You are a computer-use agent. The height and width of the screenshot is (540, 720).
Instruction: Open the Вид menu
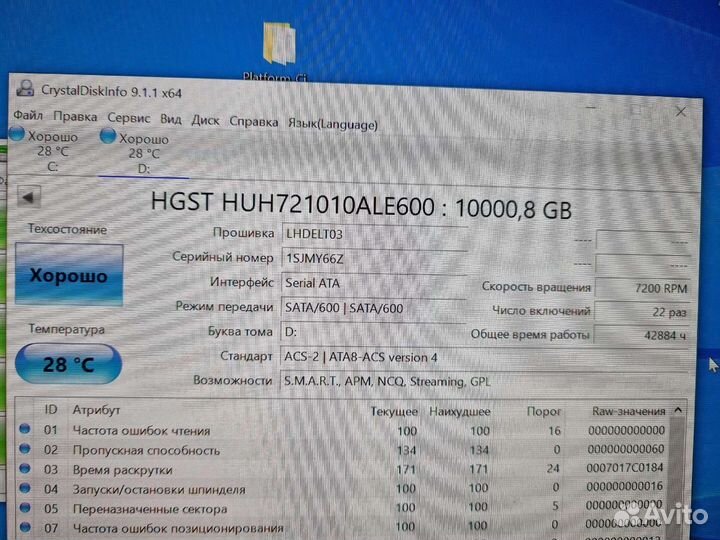pos(171,119)
